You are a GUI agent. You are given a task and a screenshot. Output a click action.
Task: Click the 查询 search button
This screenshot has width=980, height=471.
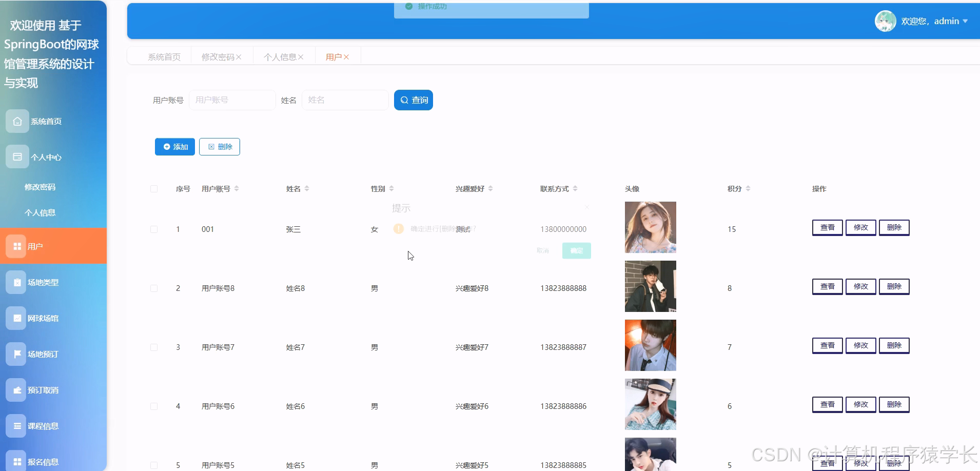tap(413, 100)
